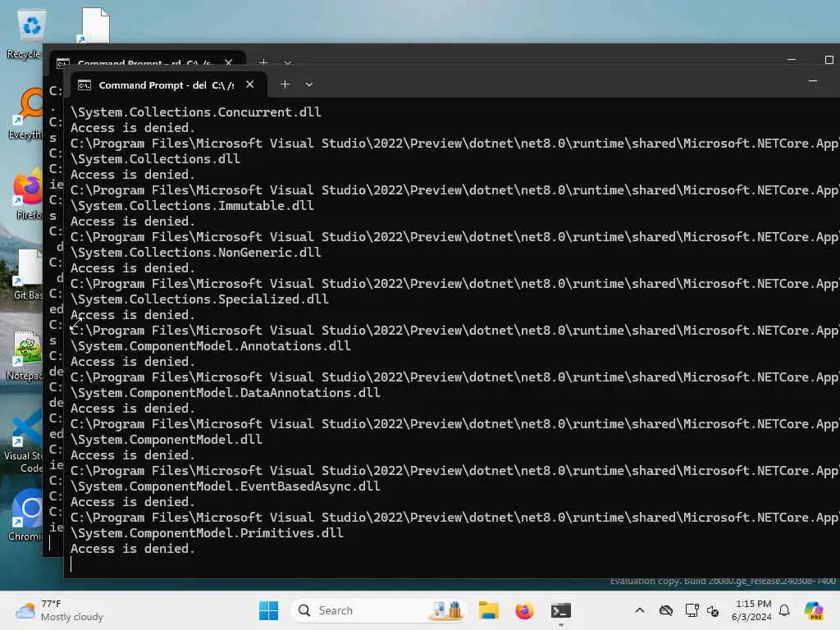Open the Git Bash desktop shortcut

(28, 274)
